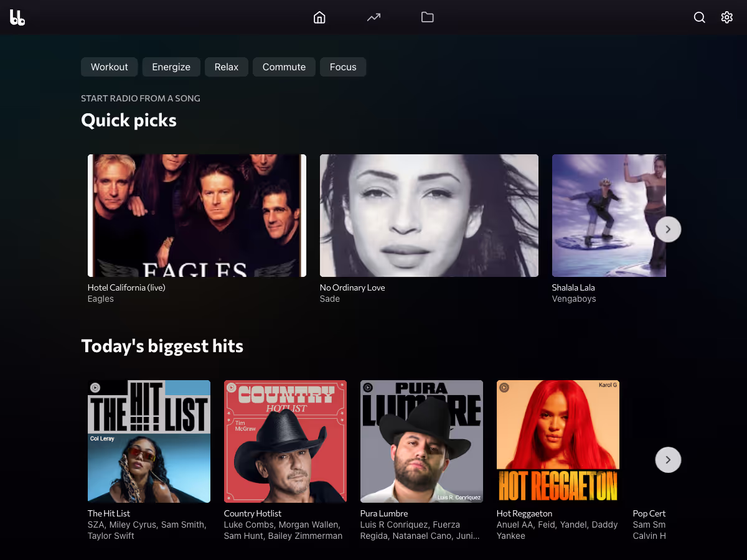Open the Home tab icon

pos(319,17)
